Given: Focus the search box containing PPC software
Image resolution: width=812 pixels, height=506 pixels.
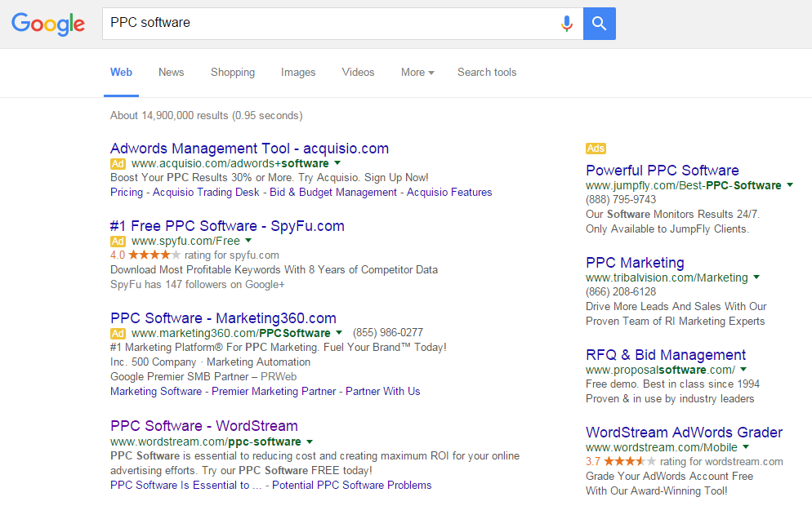Looking at the screenshot, I should coord(327,24).
